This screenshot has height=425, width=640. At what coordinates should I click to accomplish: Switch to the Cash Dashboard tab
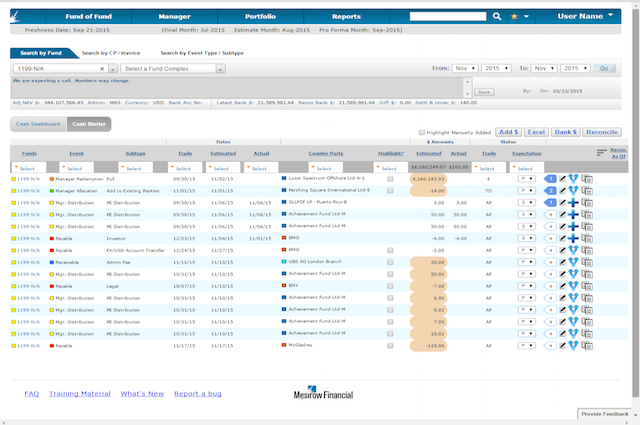[x=40, y=123]
